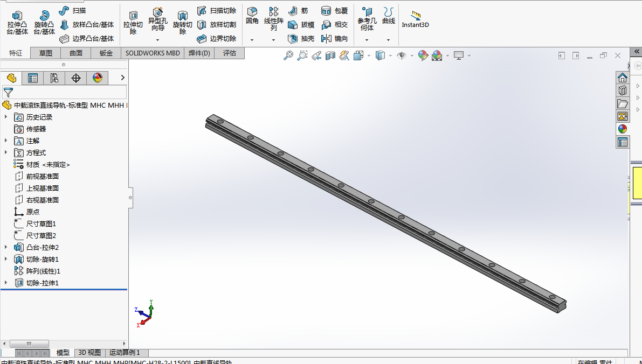Open dropdown arrow under Curves
The height and width of the screenshot is (364, 642).
point(389,40)
